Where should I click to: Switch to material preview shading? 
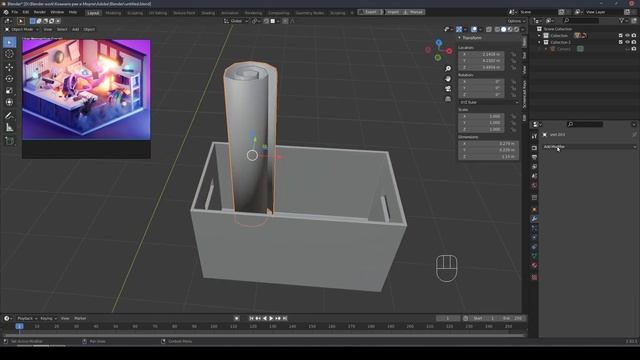pos(510,29)
